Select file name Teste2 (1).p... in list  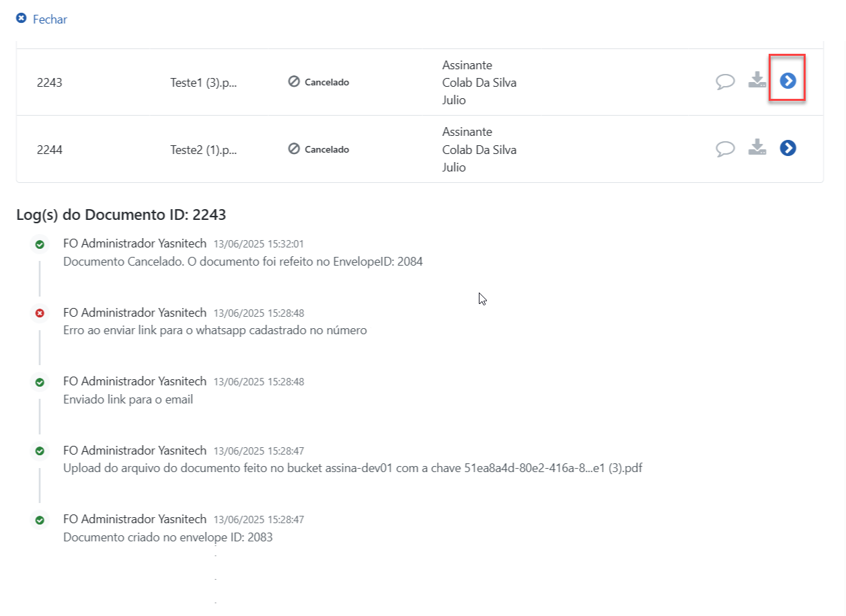[x=204, y=150]
